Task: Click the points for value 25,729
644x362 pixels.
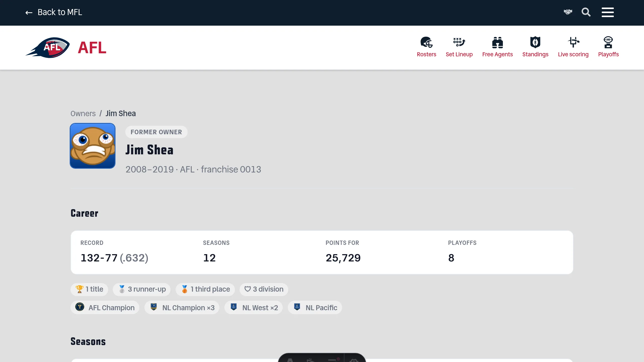Action: pyautogui.click(x=343, y=258)
